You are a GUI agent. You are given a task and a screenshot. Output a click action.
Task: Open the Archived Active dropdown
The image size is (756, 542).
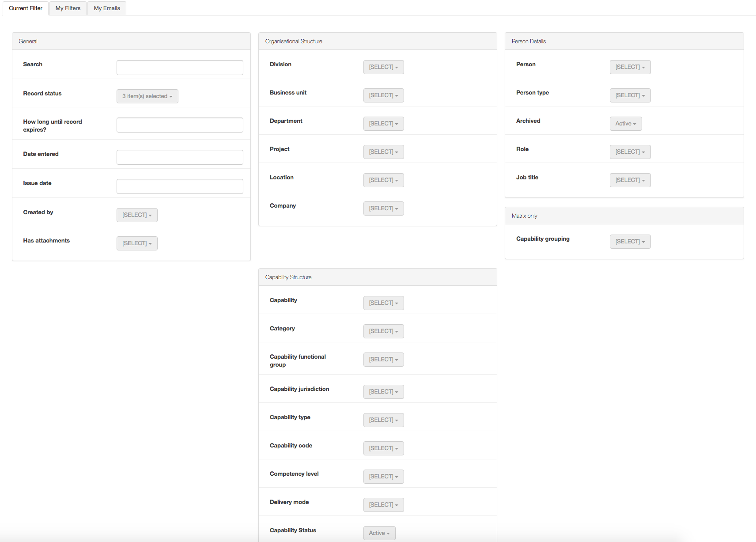click(x=625, y=124)
